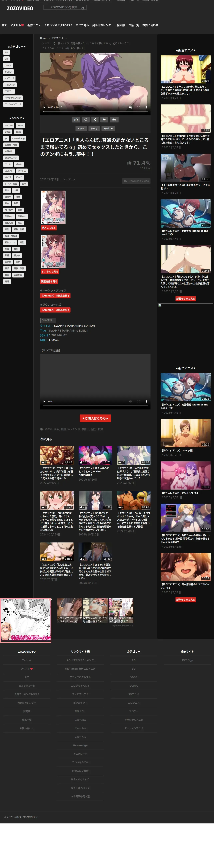Go to next video with 次へ
This screenshot has height=868, width=214.
pos(94,128)
